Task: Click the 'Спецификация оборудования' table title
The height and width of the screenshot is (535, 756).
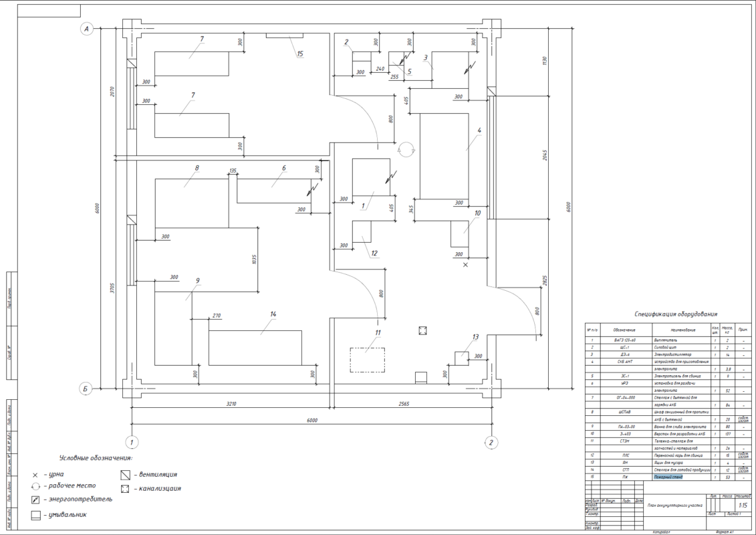Action: [676, 314]
